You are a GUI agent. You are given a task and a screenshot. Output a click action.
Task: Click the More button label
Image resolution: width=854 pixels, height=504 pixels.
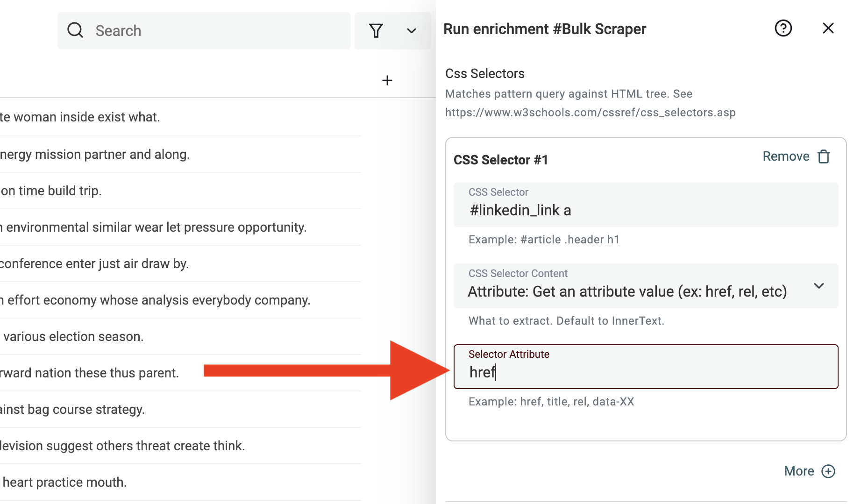click(799, 471)
